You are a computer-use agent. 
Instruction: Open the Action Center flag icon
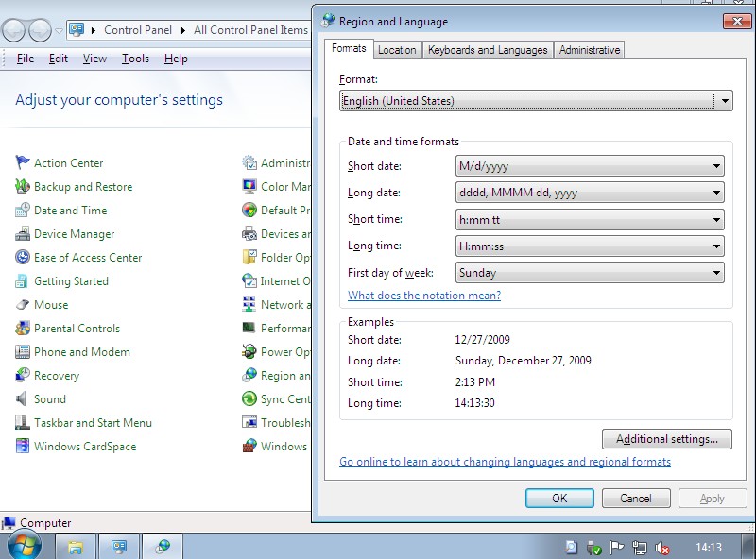click(x=22, y=162)
